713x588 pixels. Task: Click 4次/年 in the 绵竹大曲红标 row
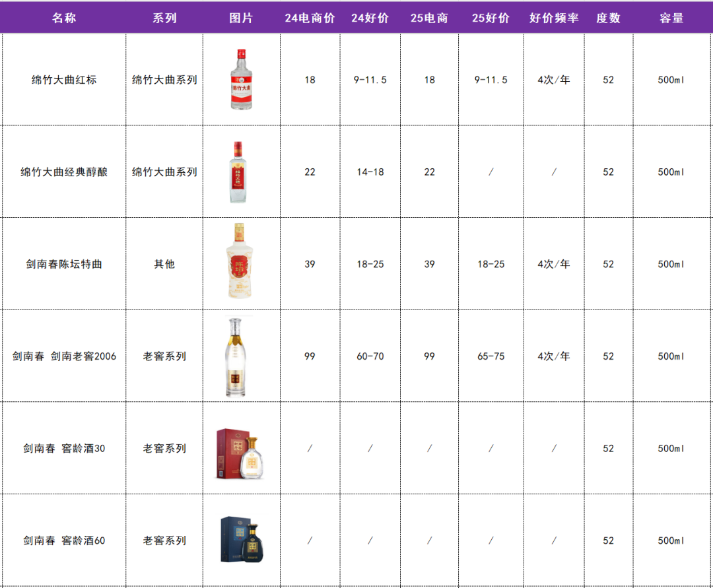tap(554, 80)
